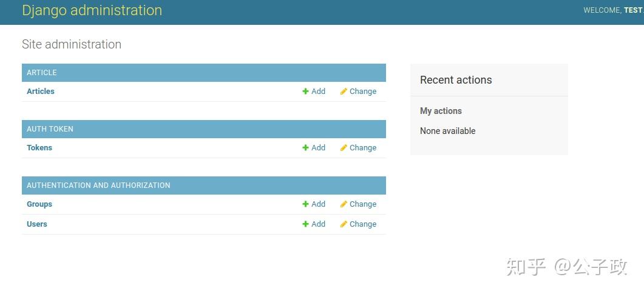Screen dimensions: 644x294
Task: Click the green plus icon for Groups
Action: [306, 204]
